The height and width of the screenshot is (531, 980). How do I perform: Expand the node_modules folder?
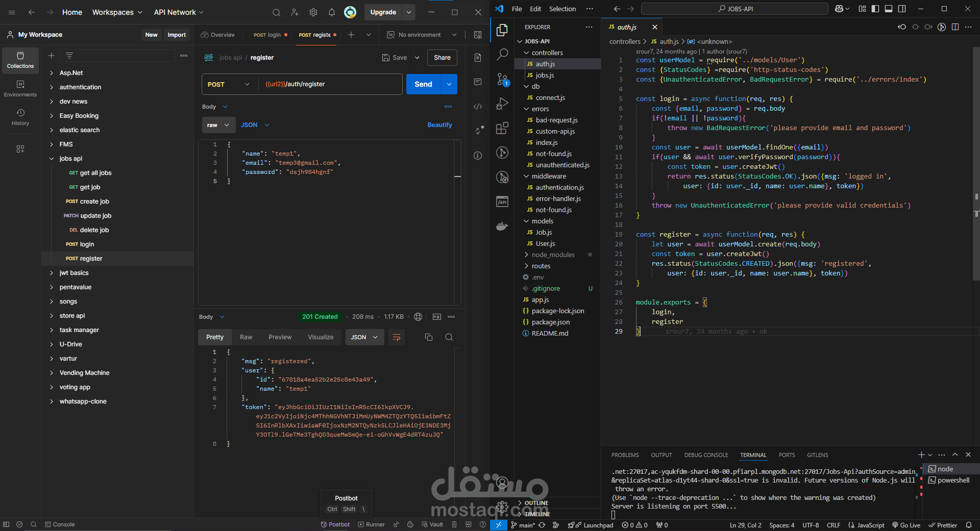(526, 255)
